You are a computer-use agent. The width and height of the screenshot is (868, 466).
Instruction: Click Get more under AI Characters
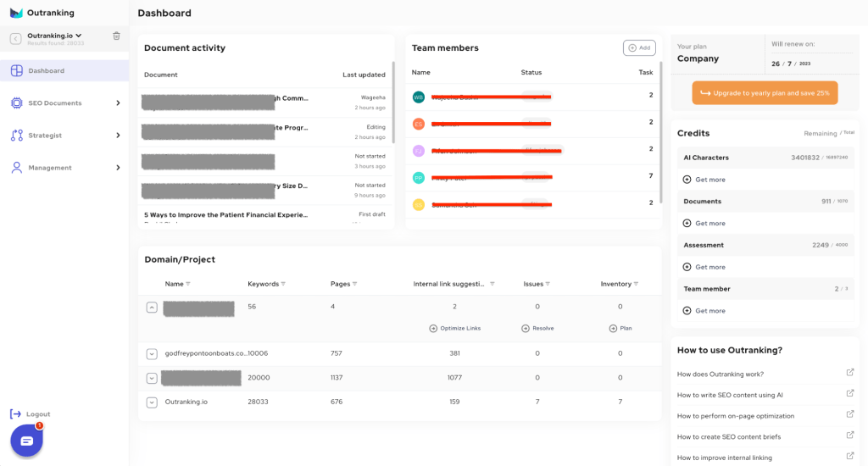(x=710, y=180)
